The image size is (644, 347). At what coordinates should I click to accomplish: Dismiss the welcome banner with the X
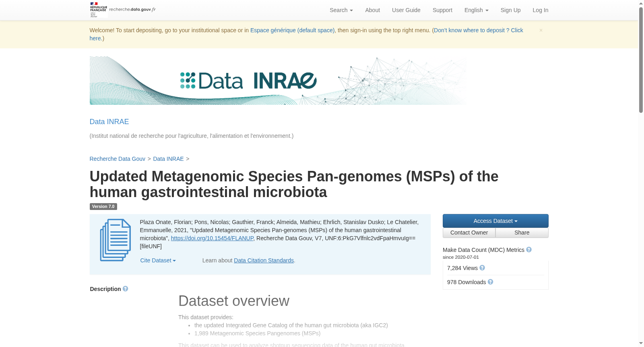[541, 30]
